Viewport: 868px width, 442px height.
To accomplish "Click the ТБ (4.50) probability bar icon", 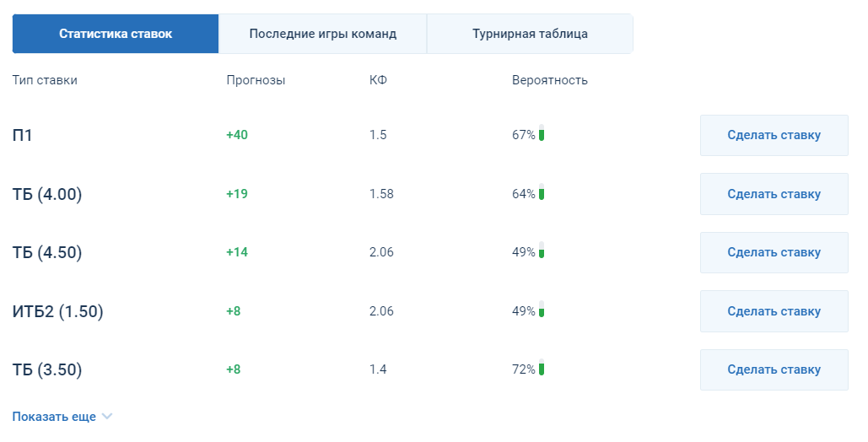I will coord(542,250).
